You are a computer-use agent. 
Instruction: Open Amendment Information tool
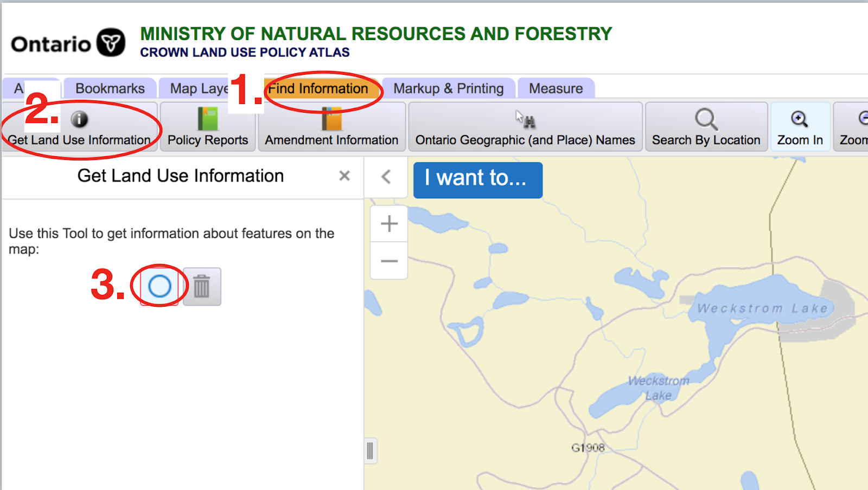(x=331, y=127)
